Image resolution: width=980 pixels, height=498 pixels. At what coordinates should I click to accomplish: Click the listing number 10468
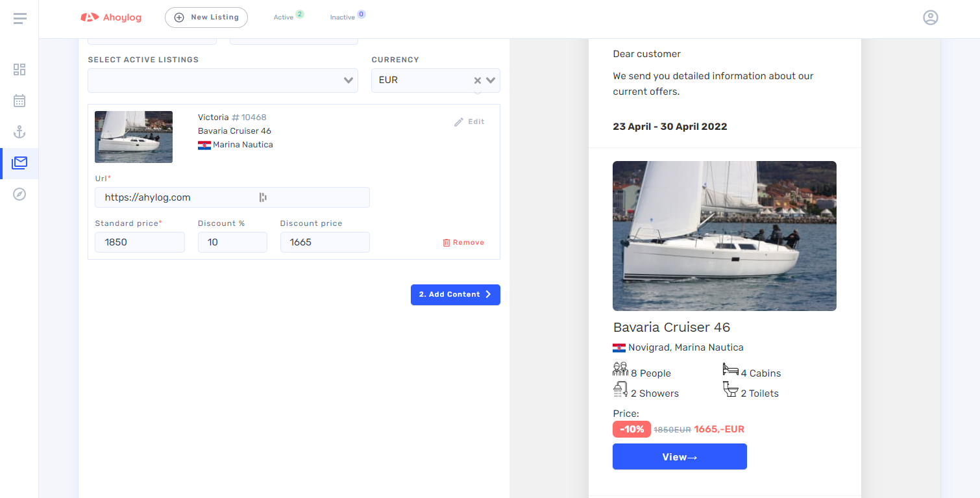point(249,118)
